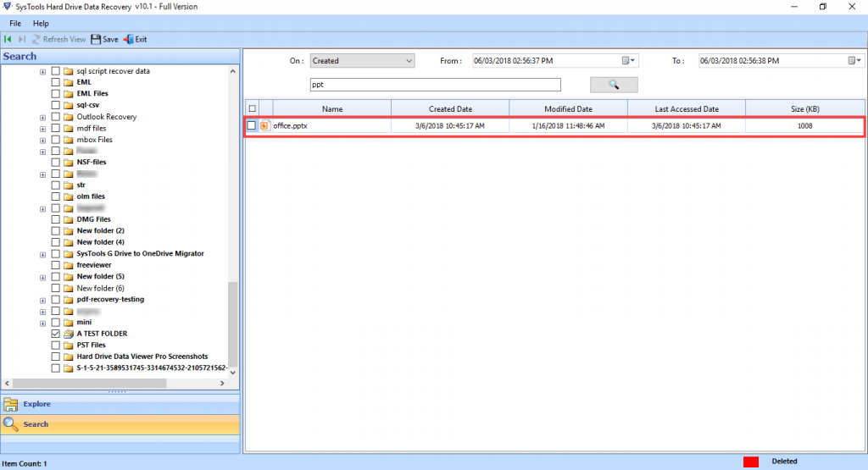Screen dimensions: 868x470
Task: Click the DMG Files folder icon
Action: click(69, 219)
